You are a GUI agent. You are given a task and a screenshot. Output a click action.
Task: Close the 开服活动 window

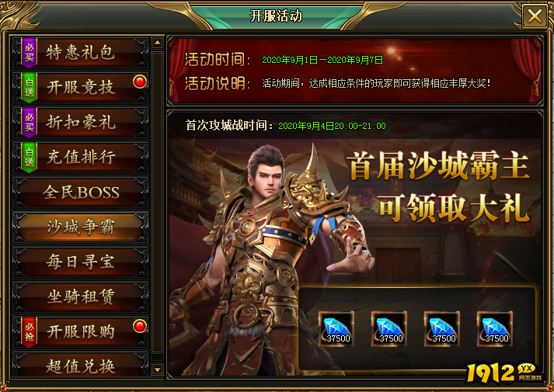click(535, 16)
